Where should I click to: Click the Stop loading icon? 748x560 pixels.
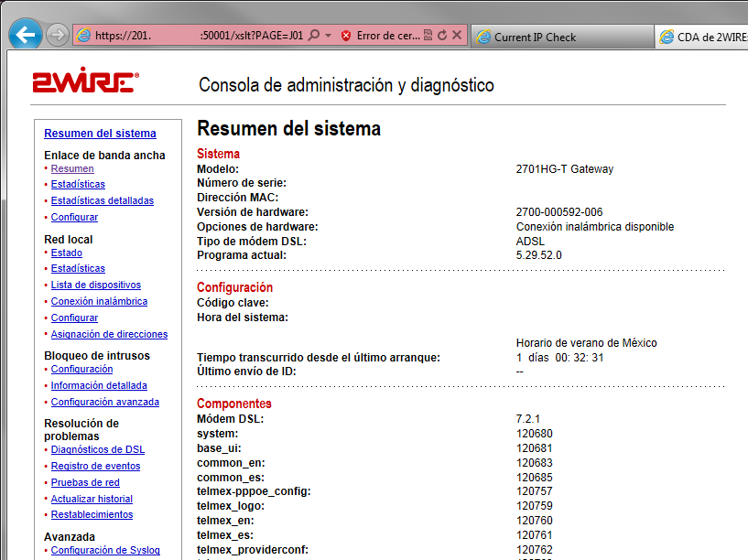point(457,35)
